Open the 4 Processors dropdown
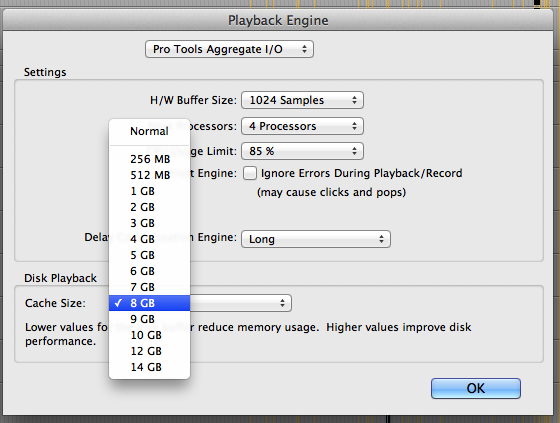The height and width of the screenshot is (423, 560). [302, 126]
